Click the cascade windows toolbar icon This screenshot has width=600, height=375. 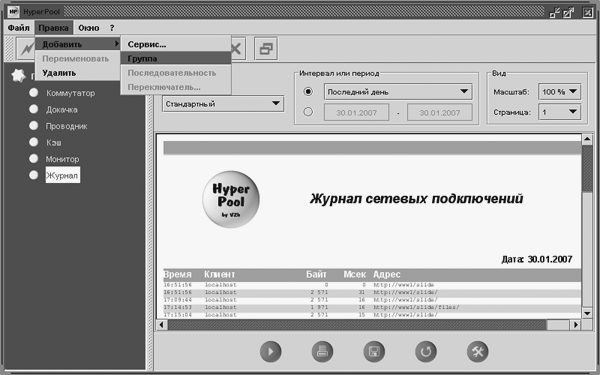[266, 49]
